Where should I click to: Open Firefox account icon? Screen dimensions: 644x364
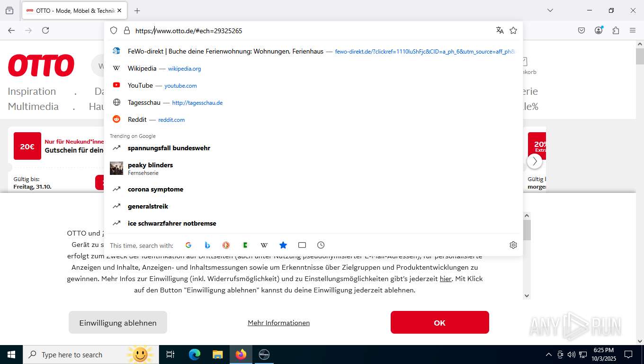coord(599,30)
